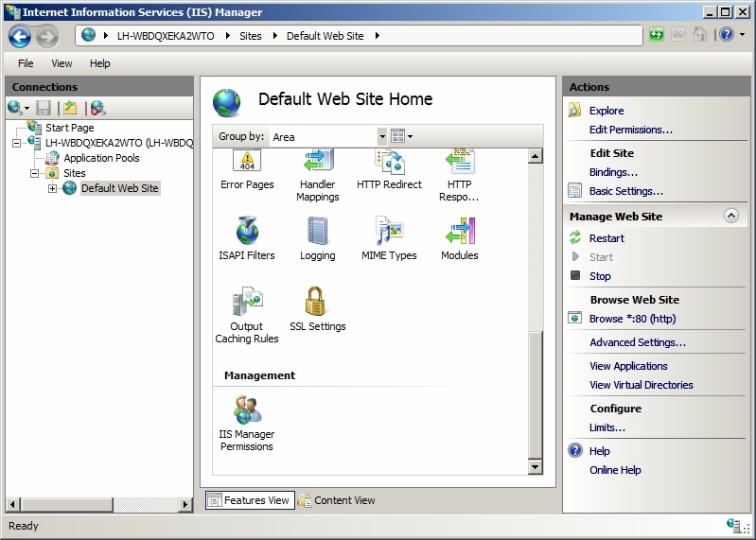Click the Stop loading X icon
The image size is (756, 540).
(677, 35)
